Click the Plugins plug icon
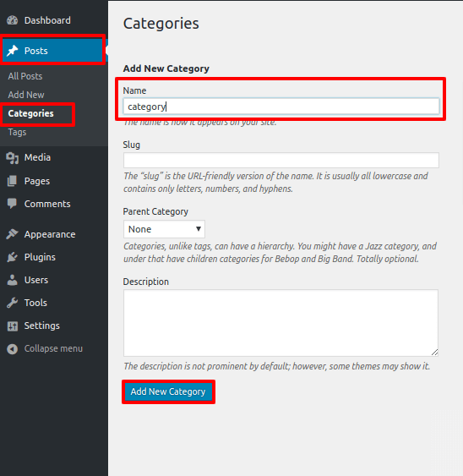The width and height of the screenshot is (463, 476). pos(12,257)
